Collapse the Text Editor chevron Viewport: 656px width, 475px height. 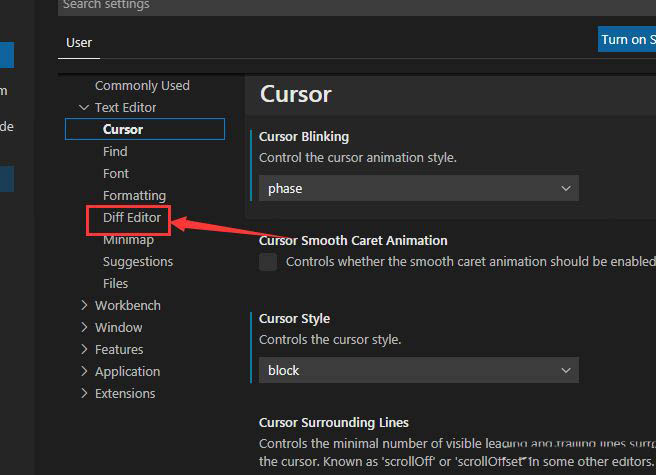tap(84, 108)
